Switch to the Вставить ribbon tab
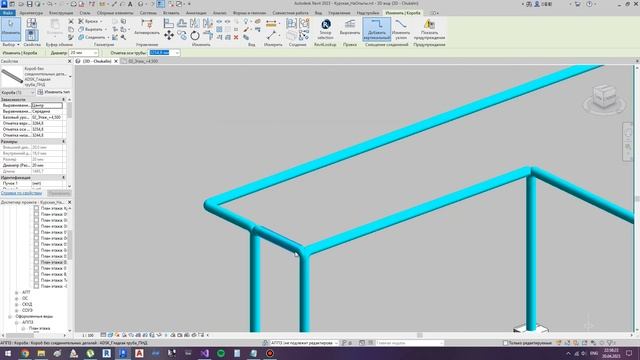The height and width of the screenshot is (360, 640). click(x=171, y=13)
